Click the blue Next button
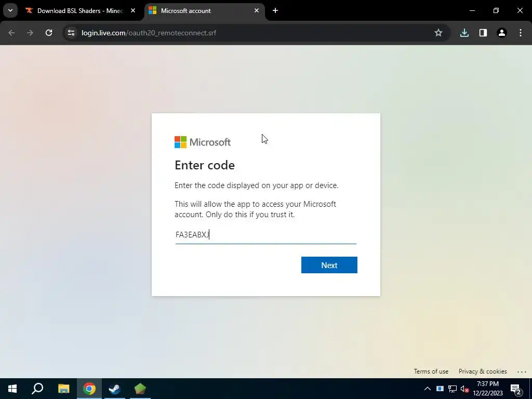Viewport: 532px width, 399px height. [329, 265]
